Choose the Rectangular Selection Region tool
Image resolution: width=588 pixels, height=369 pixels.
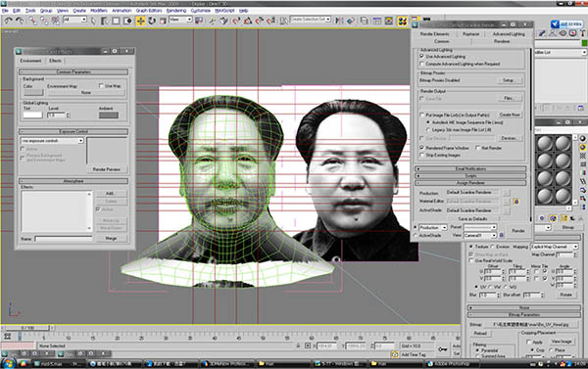point(117,21)
